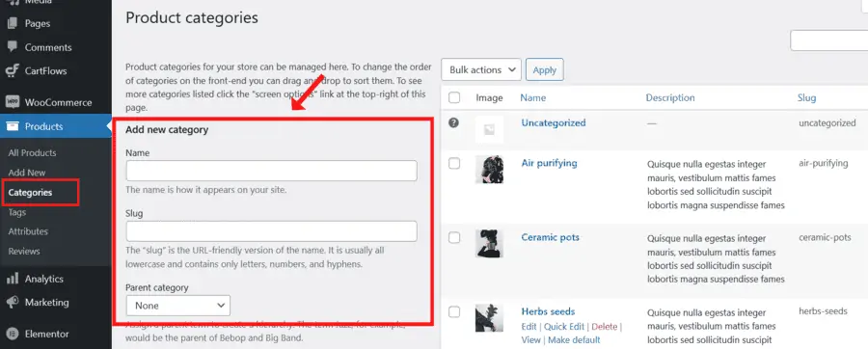Check the Herbs seeds row checkbox
Image resolution: width=868 pixels, height=349 pixels.
[x=454, y=312]
